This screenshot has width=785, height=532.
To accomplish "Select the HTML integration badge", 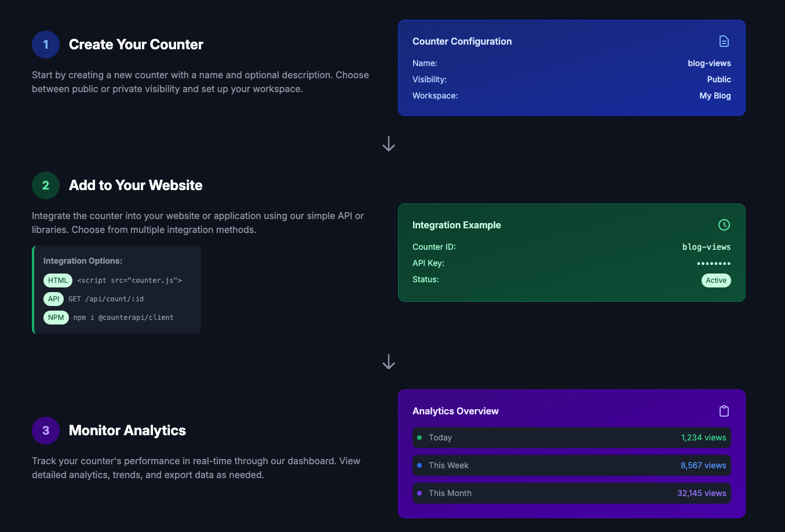I will click(x=58, y=280).
